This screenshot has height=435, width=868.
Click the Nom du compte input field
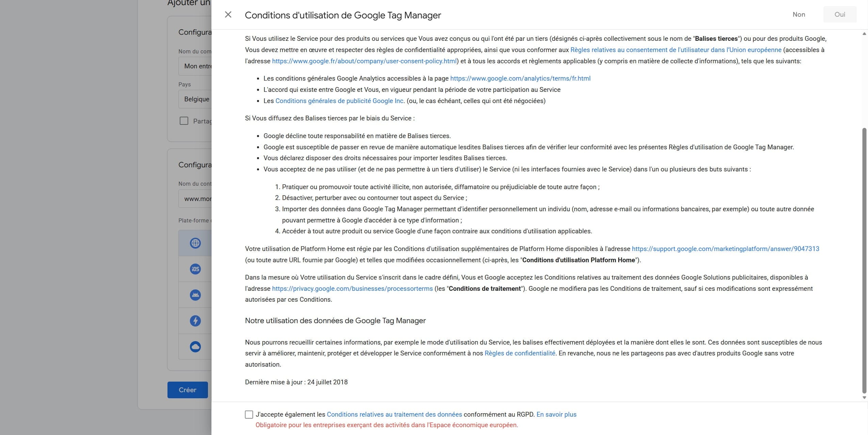click(195, 66)
